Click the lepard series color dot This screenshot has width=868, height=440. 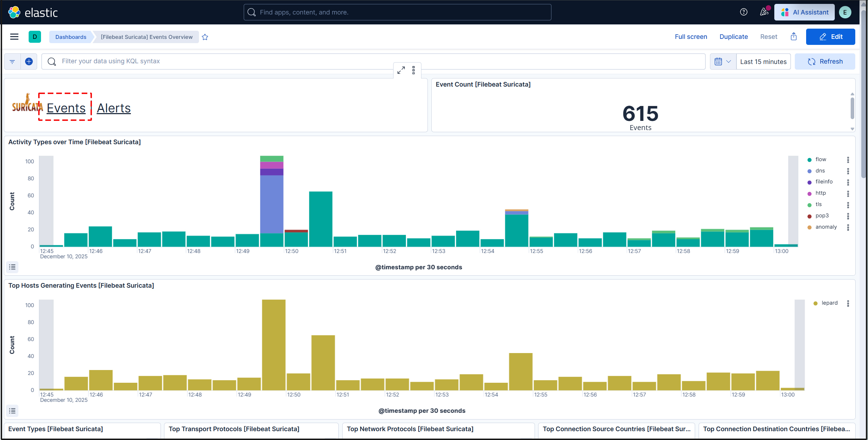[815, 303]
